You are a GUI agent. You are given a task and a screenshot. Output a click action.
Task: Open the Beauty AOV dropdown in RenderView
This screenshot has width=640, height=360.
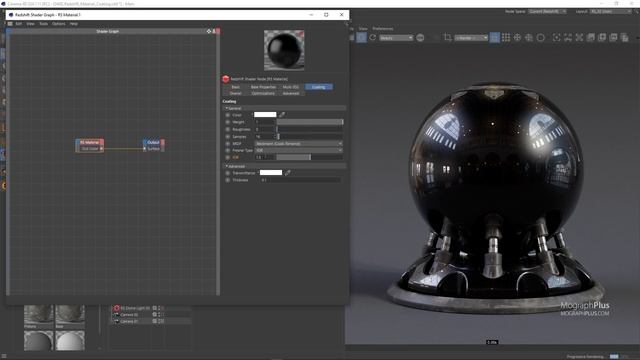(396, 38)
